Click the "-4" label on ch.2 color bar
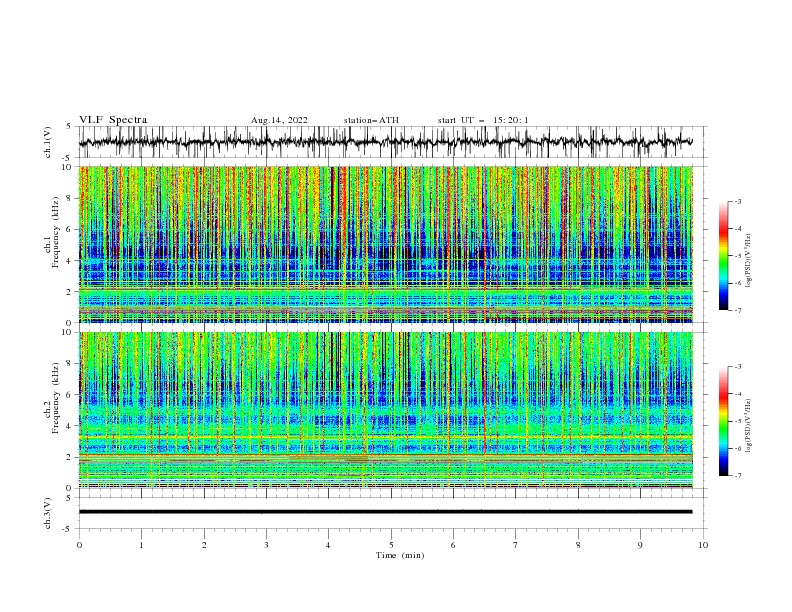This screenshot has height=612, width=792. [x=738, y=394]
